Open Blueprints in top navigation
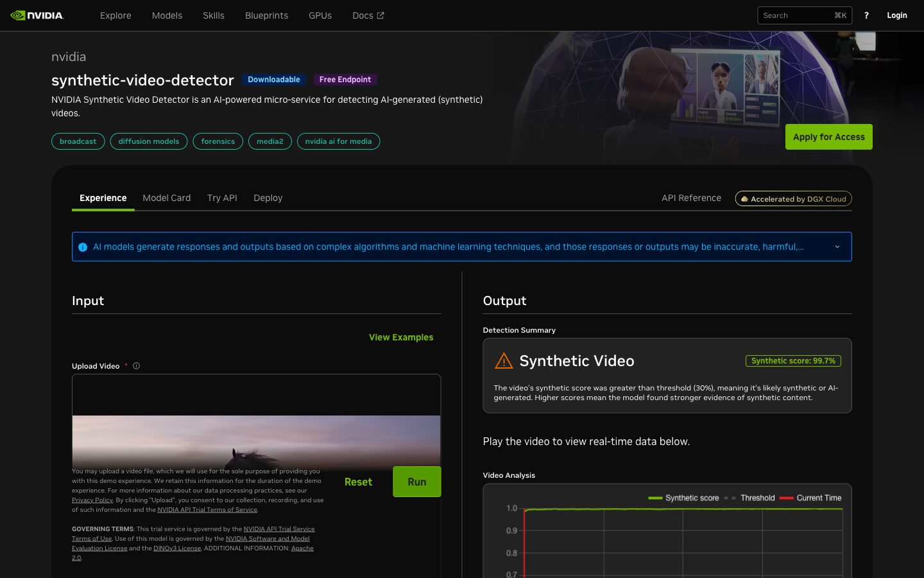This screenshot has height=578, width=924. 266,15
